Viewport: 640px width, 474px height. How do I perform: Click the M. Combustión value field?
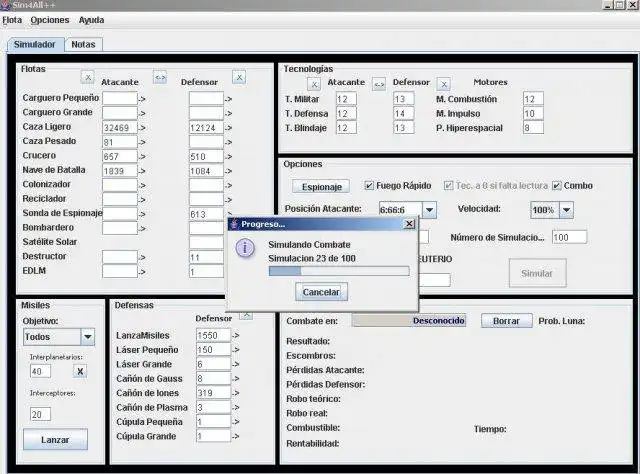[x=533, y=99]
